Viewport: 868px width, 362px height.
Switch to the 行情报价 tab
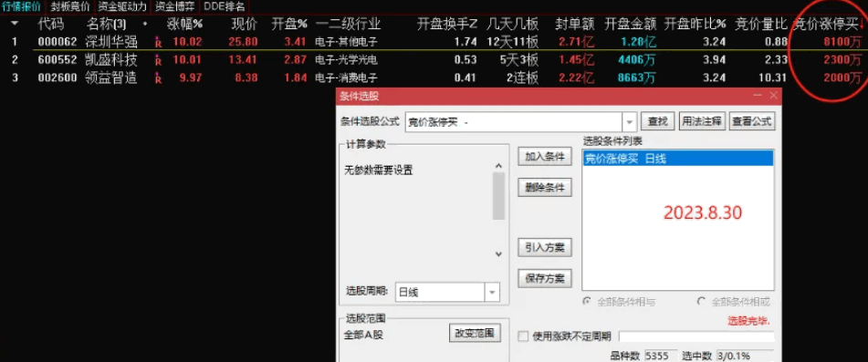pos(21,6)
